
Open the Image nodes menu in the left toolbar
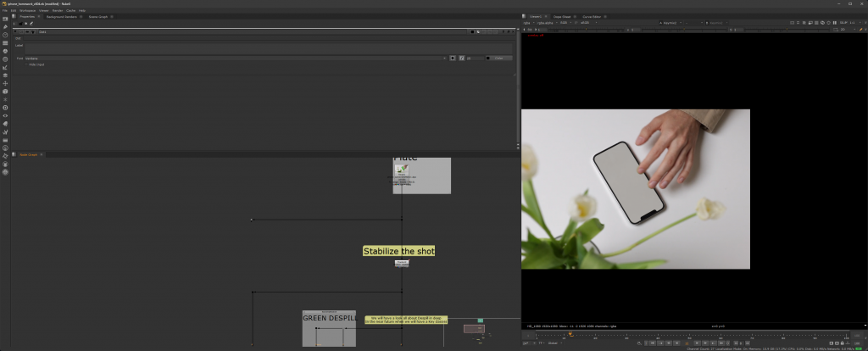click(5, 19)
